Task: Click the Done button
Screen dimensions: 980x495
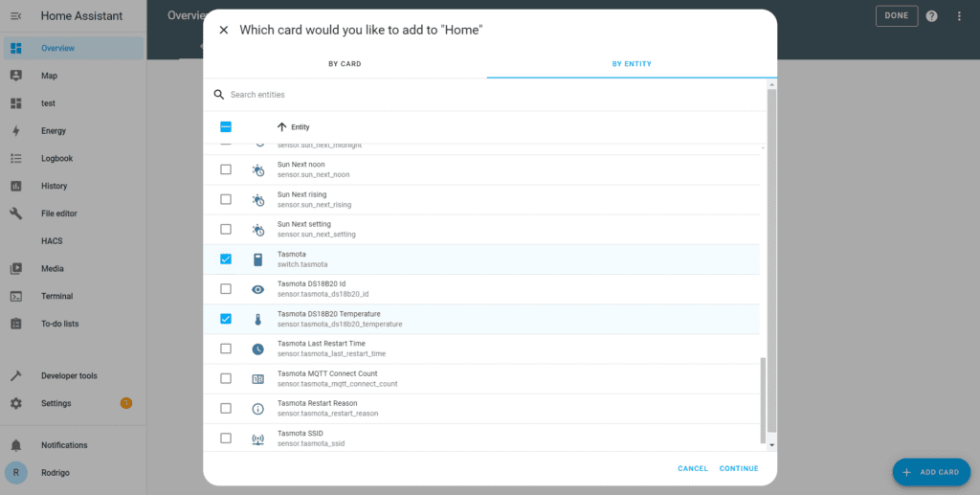Action: 897,16
